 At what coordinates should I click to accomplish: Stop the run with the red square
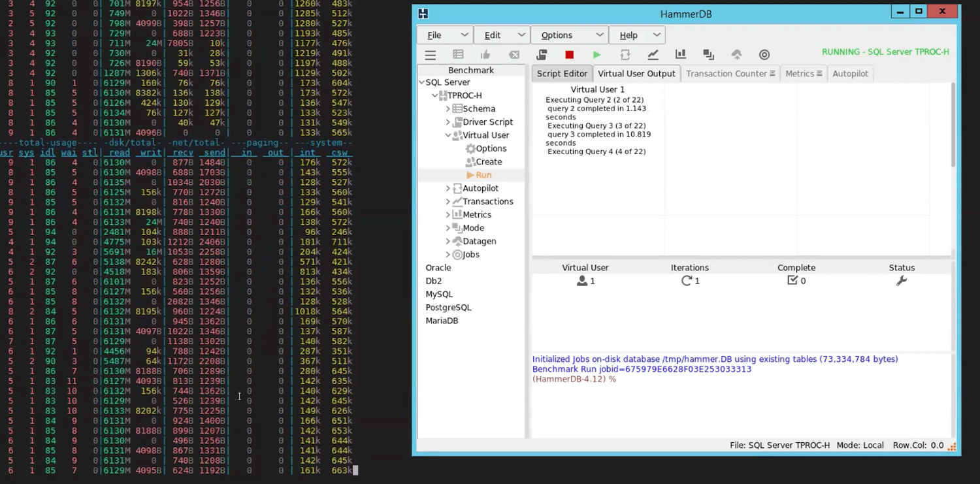click(570, 55)
